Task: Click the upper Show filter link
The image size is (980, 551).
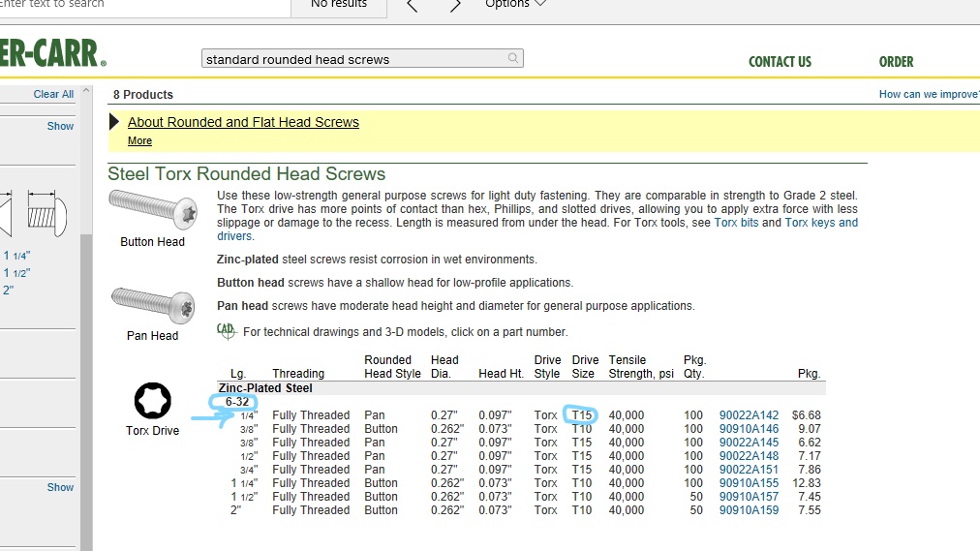Action: 60,126
